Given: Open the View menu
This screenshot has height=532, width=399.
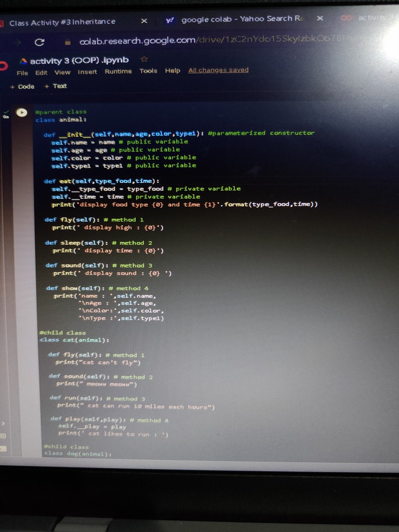Looking at the screenshot, I should click(62, 72).
